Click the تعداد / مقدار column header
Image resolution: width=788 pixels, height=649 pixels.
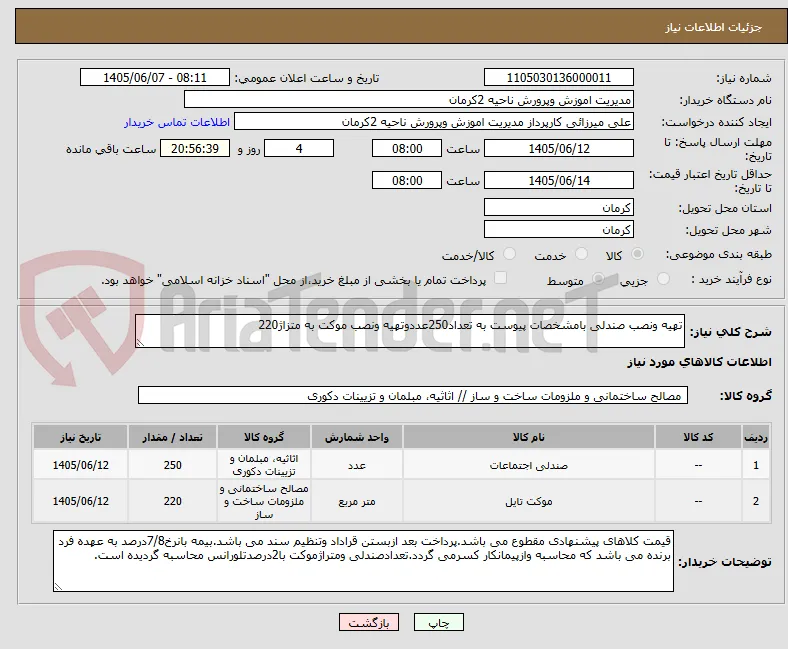click(172, 437)
